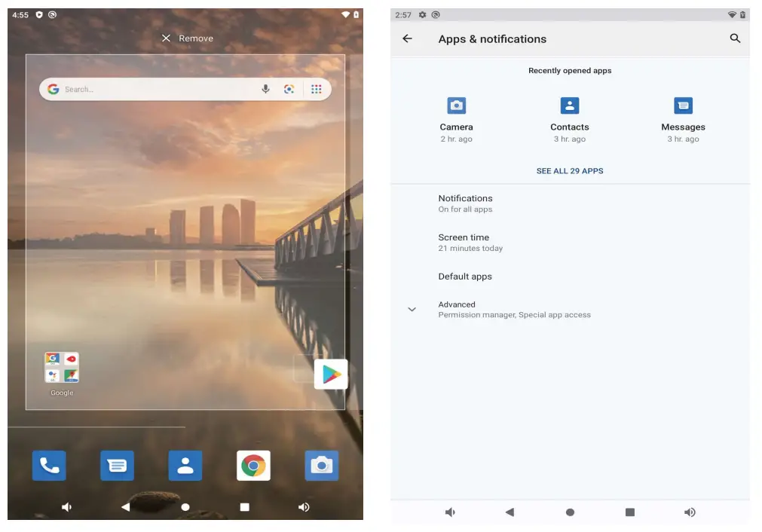Viewport: 762px width, 532px height.
Task: Tap volume down on home screen nav bar
Action: 66,507
